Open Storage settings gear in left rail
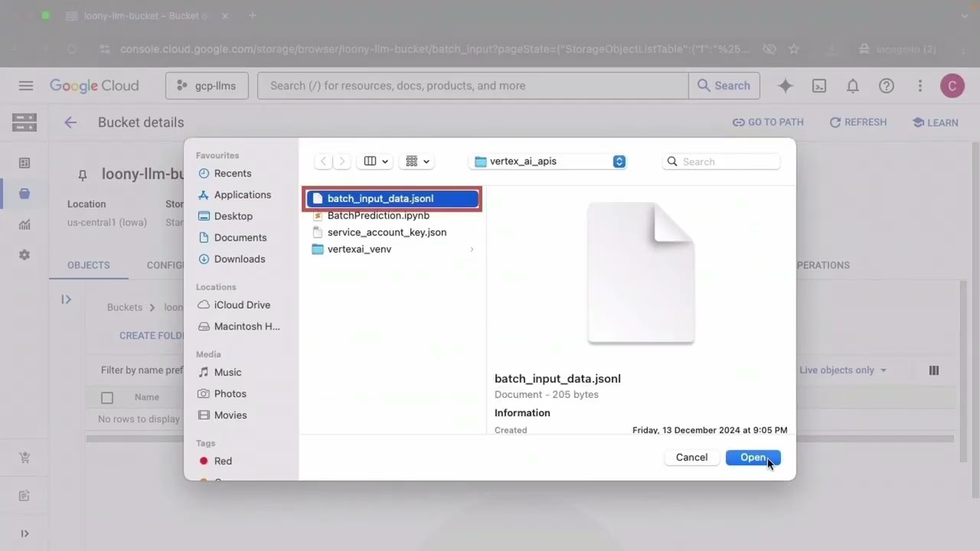Viewport: 980px width, 551px height. pyautogui.click(x=24, y=255)
